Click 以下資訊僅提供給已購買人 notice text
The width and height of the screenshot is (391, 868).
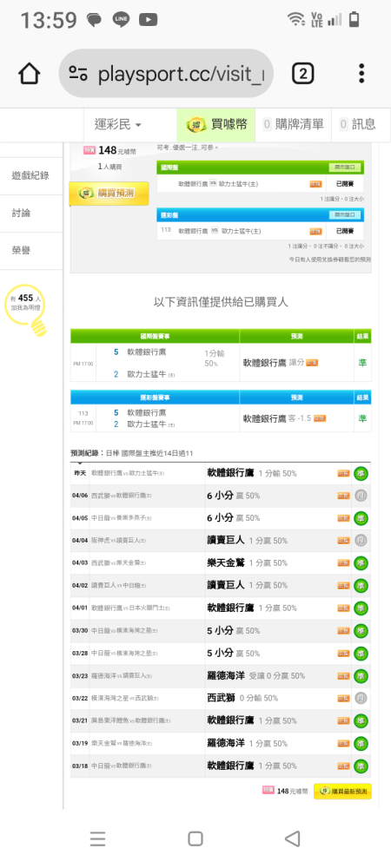pyautogui.click(x=221, y=302)
